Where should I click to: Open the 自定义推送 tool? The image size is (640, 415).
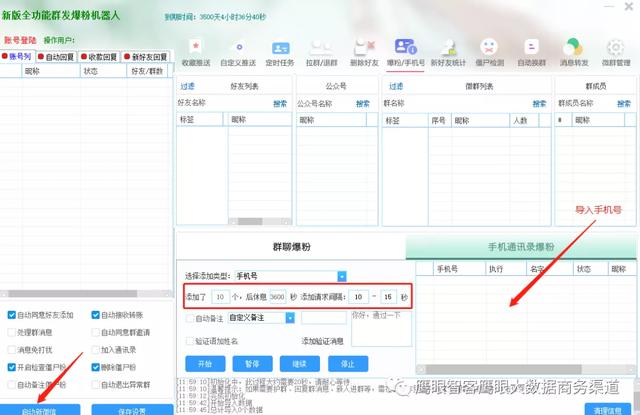(238, 53)
